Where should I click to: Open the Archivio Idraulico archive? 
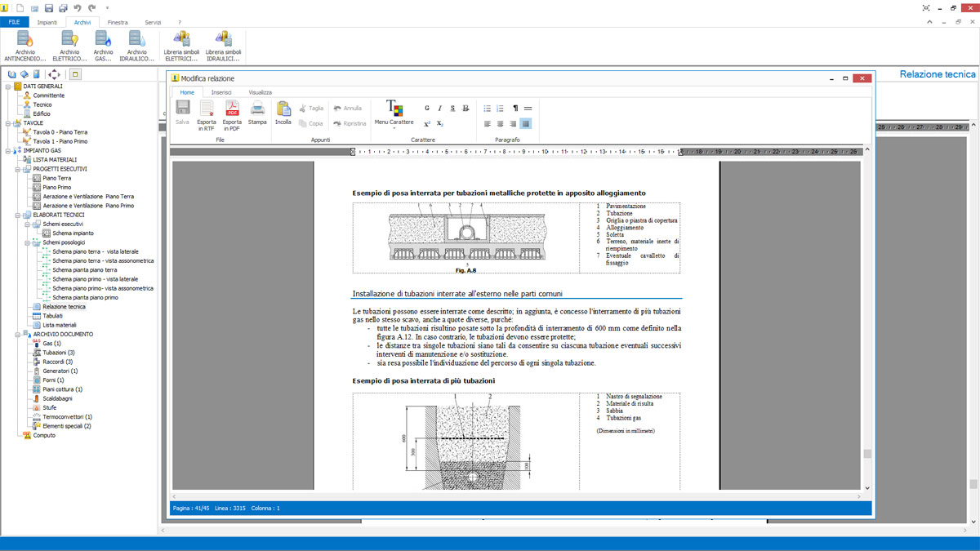tap(137, 46)
